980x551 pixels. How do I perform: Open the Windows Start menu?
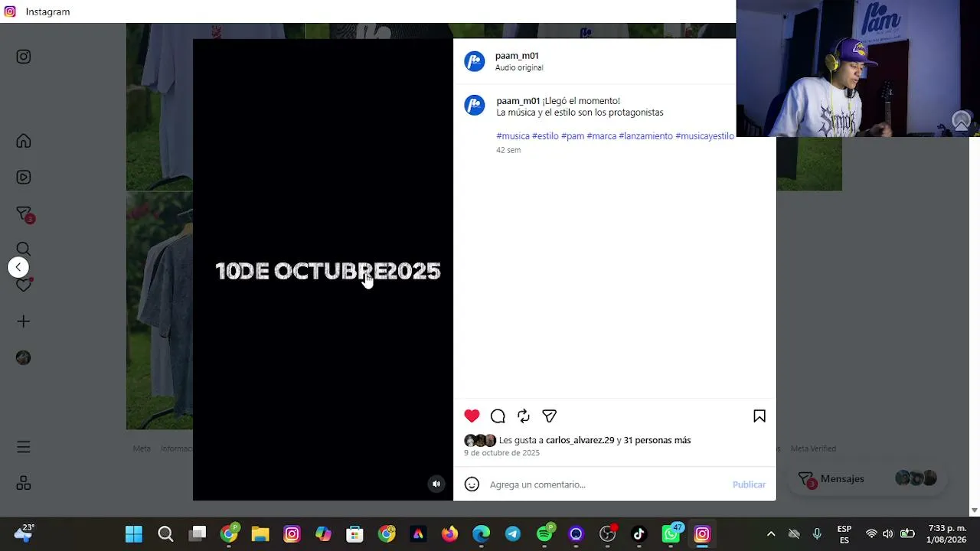(x=134, y=534)
